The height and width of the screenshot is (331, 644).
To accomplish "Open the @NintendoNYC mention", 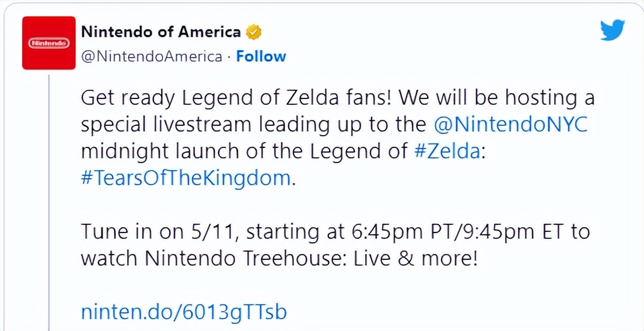I will coord(511,125).
